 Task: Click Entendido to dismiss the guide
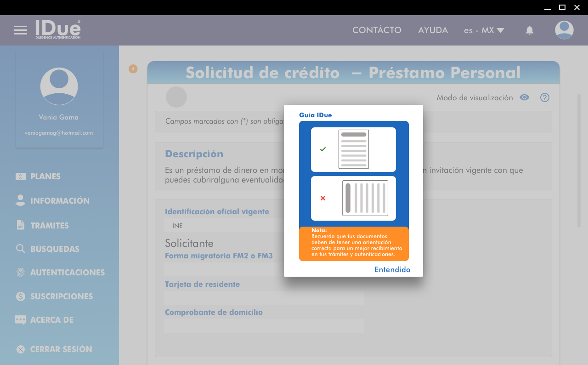tap(392, 270)
